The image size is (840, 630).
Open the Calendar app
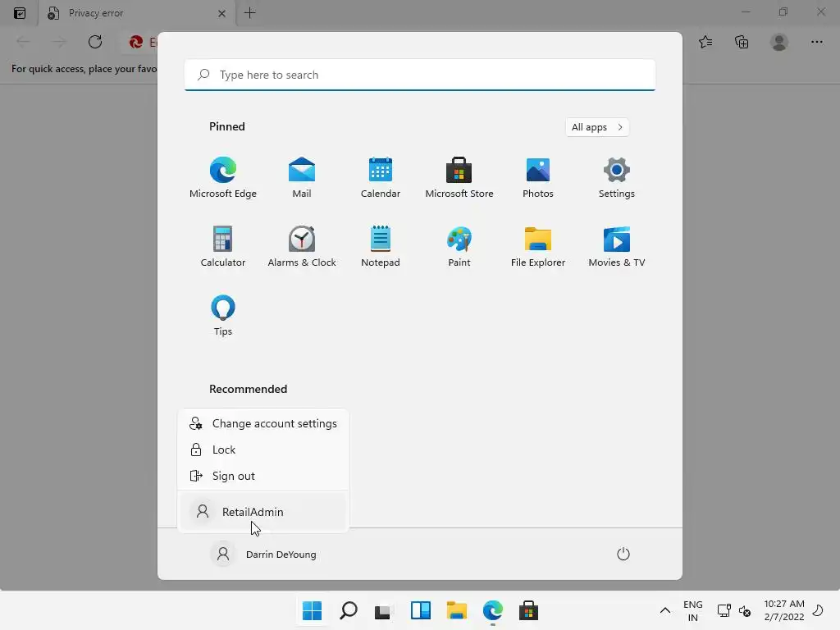tap(381, 178)
